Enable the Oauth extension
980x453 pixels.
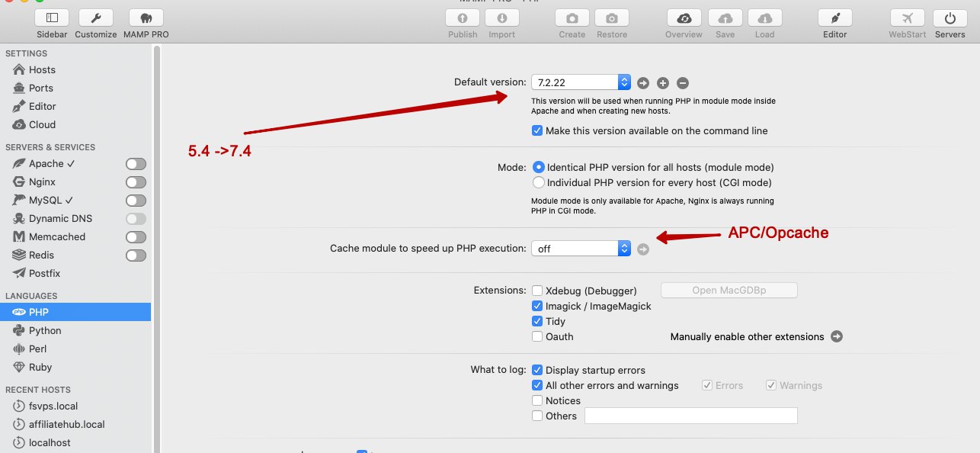point(537,336)
